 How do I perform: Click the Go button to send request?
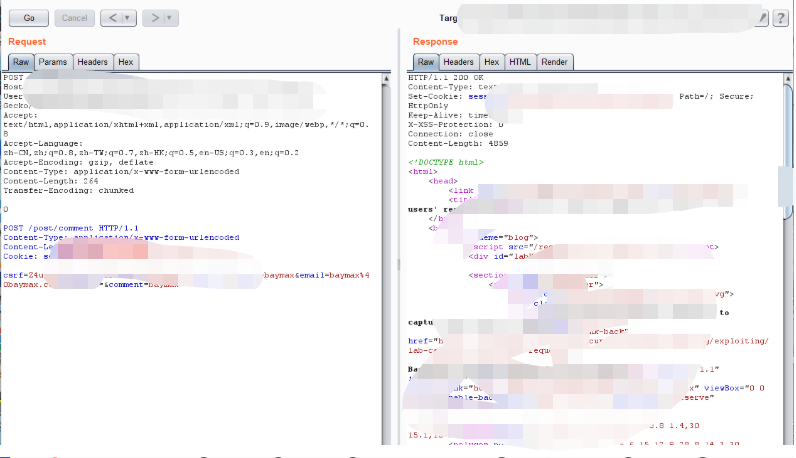(28, 18)
